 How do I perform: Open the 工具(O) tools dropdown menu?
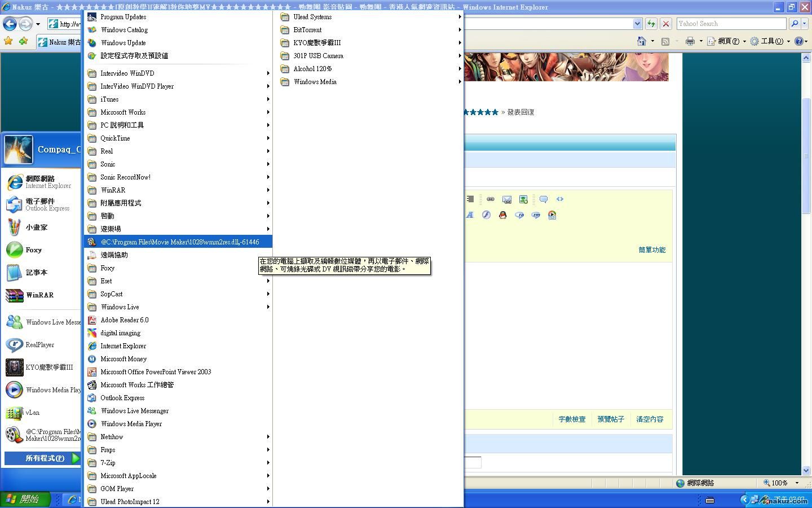pyautogui.click(x=771, y=41)
